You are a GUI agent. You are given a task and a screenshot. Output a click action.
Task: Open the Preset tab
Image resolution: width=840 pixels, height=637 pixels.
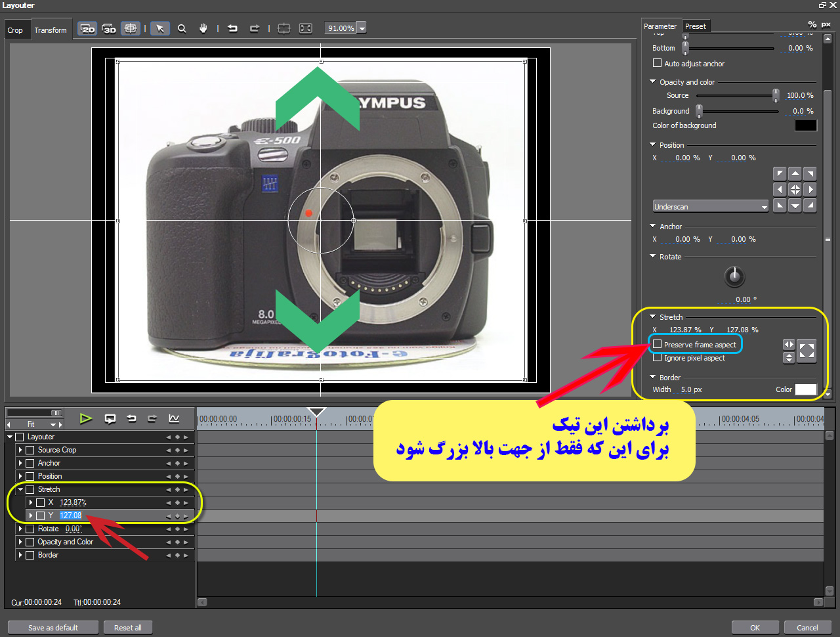pyautogui.click(x=695, y=26)
